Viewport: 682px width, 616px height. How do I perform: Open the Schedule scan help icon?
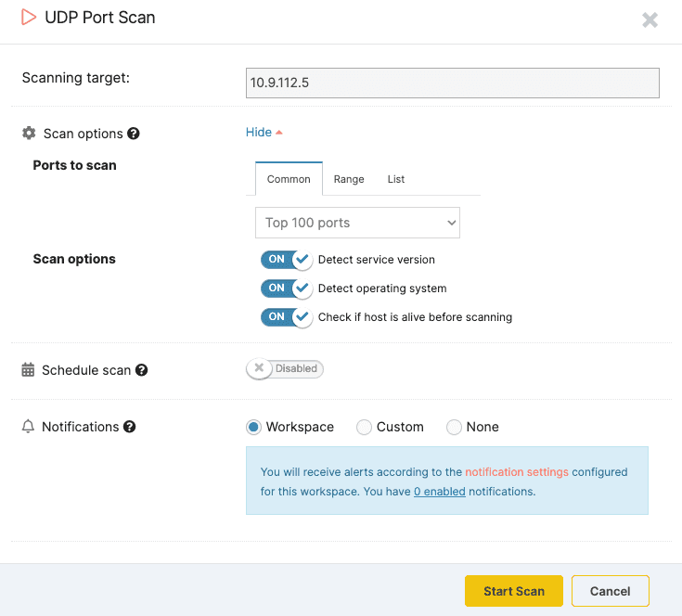(142, 370)
